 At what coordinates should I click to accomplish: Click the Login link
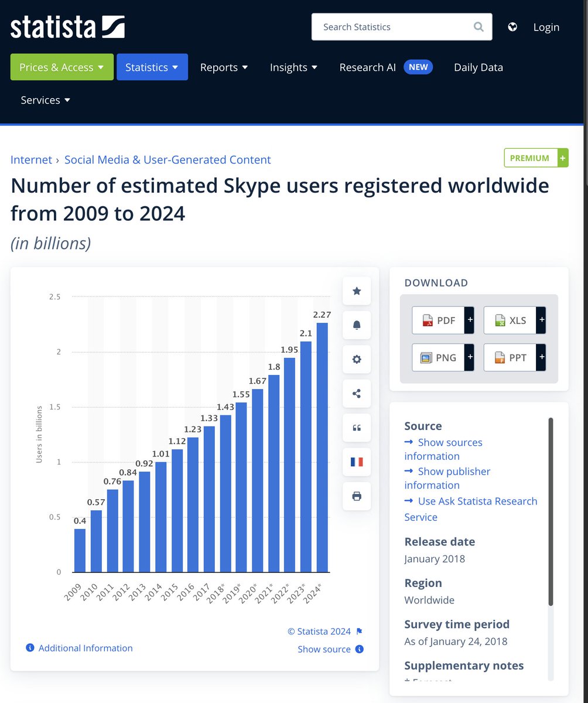[546, 27]
